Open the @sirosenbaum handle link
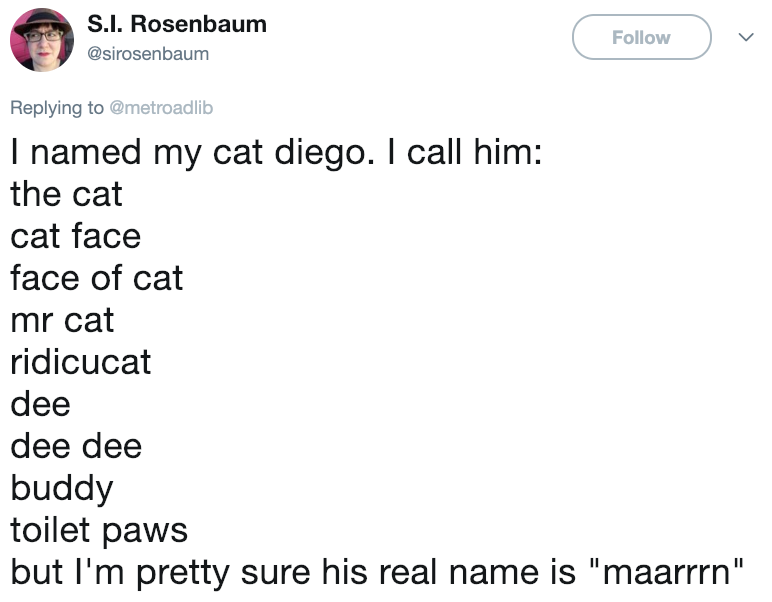The height and width of the screenshot is (602, 772). (148, 54)
